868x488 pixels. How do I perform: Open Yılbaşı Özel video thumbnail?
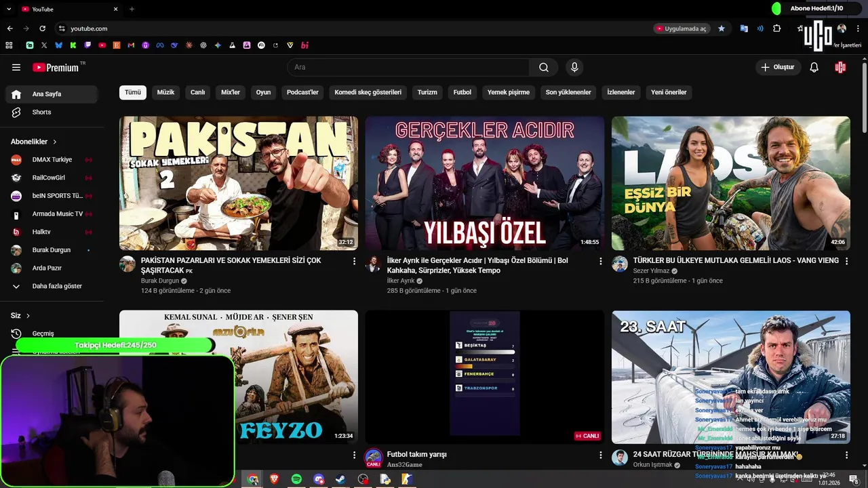485,184
